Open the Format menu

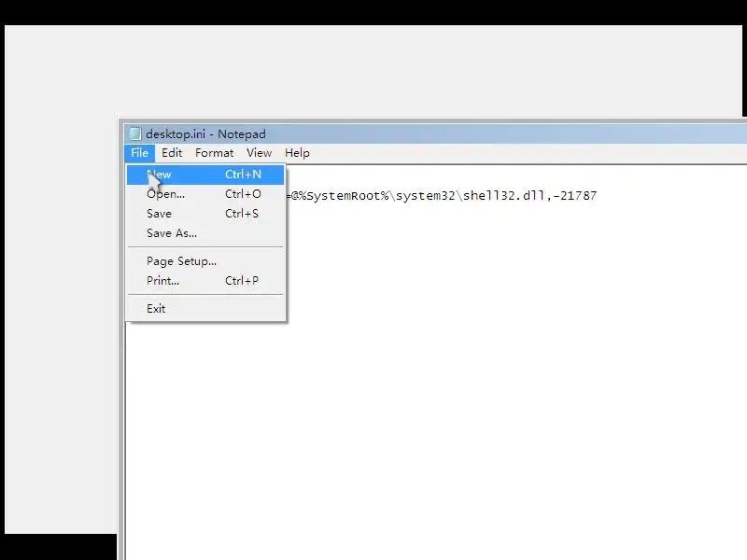pyautogui.click(x=215, y=153)
